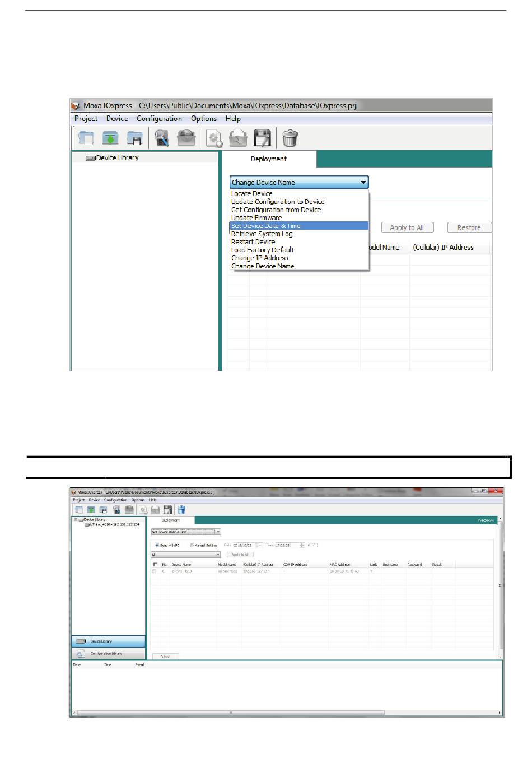Choose Update Firmware from the list

pos(300,218)
